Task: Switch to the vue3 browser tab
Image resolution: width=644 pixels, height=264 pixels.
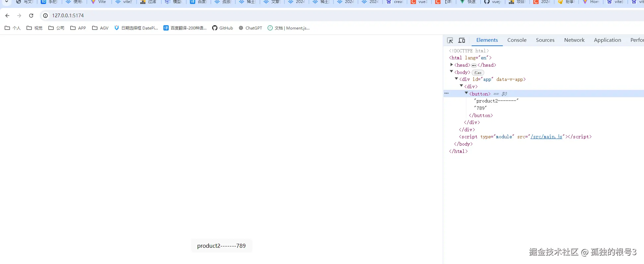Action: [419, 2]
